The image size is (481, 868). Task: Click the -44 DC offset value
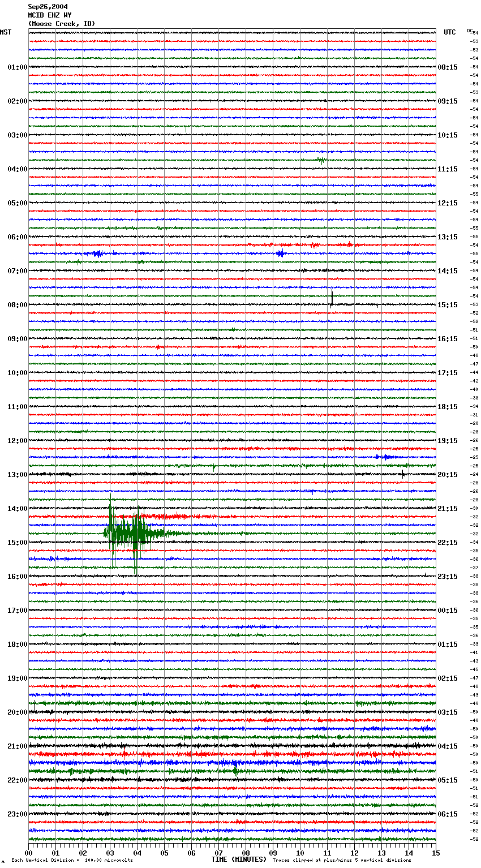[x=474, y=373]
